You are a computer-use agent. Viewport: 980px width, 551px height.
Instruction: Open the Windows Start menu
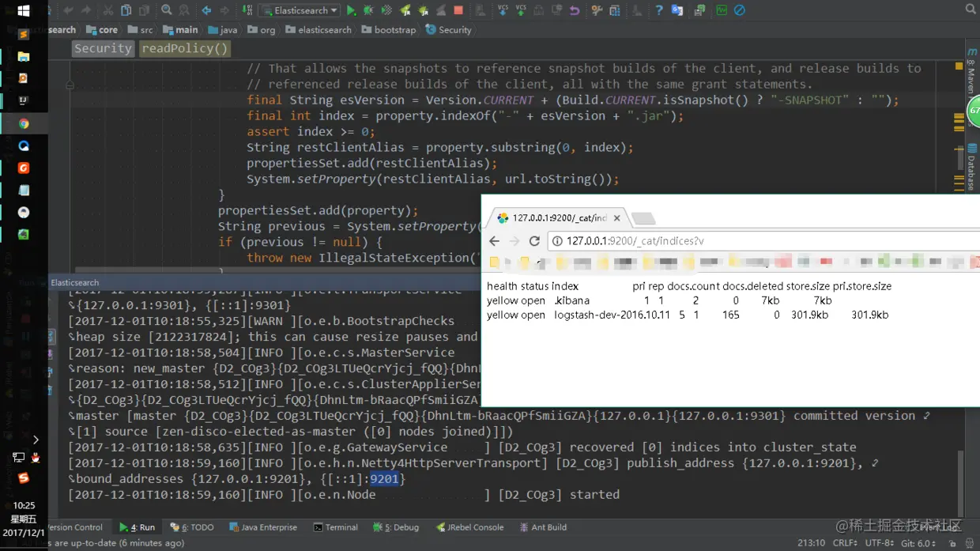point(24,11)
